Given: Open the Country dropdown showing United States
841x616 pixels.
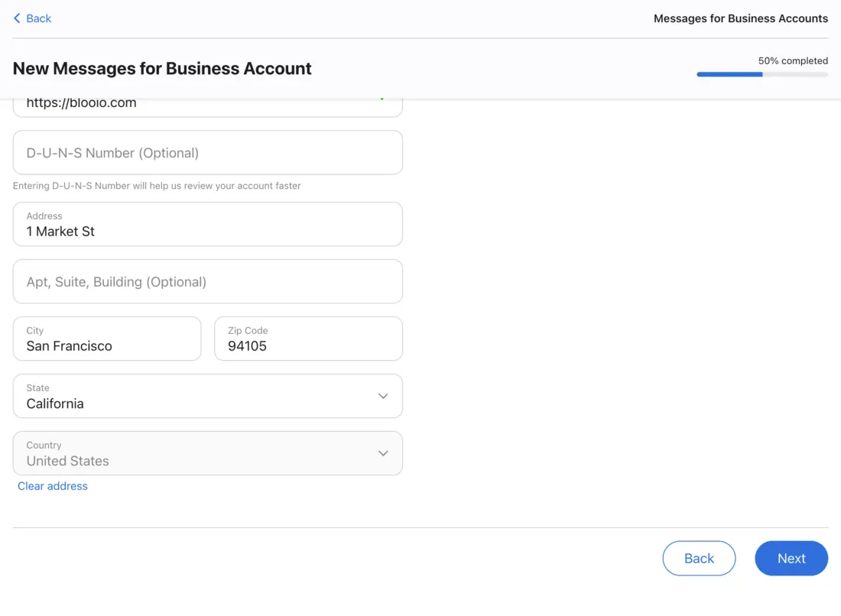Looking at the screenshot, I should point(207,453).
